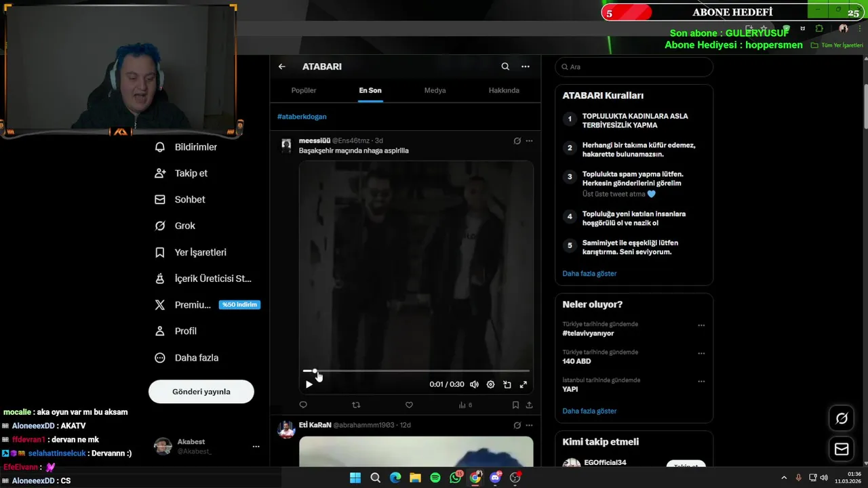Open the #ataberkdogan hashtag link
Viewport: 868px width, 488px height.
tap(302, 117)
